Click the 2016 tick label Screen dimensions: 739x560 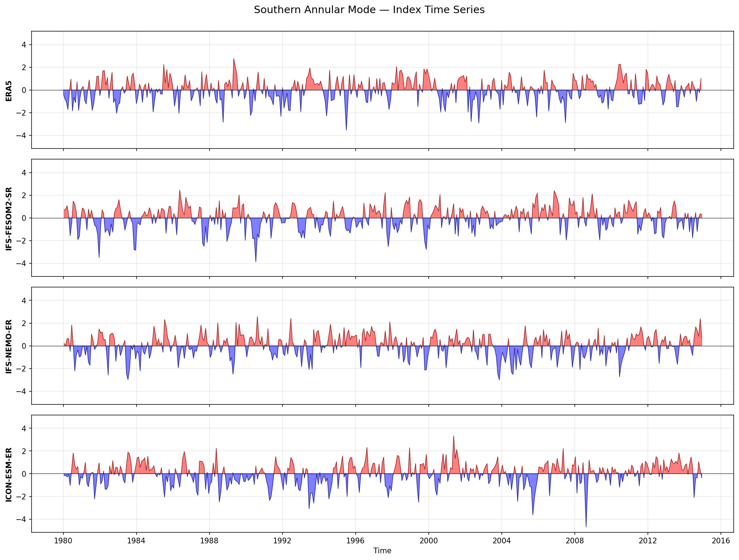tap(722, 541)
